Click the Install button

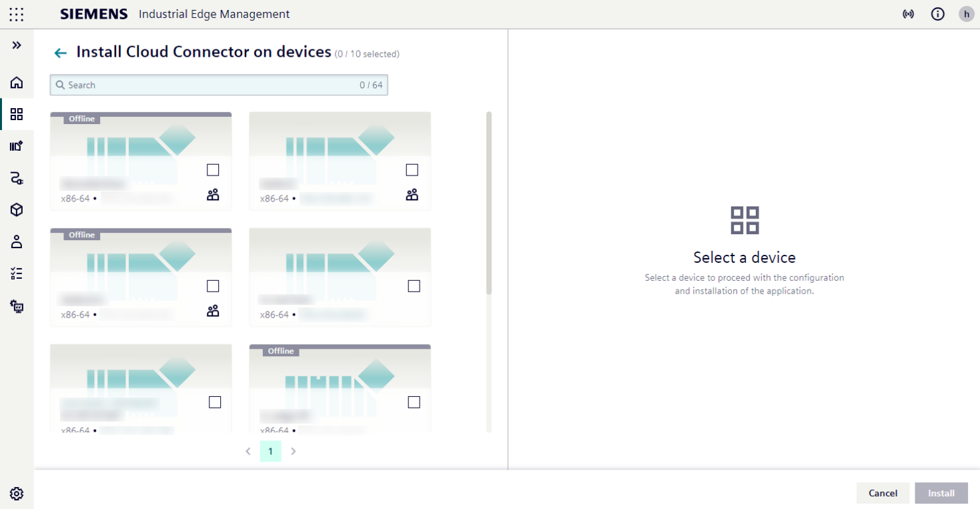click(x=941, y=493)
